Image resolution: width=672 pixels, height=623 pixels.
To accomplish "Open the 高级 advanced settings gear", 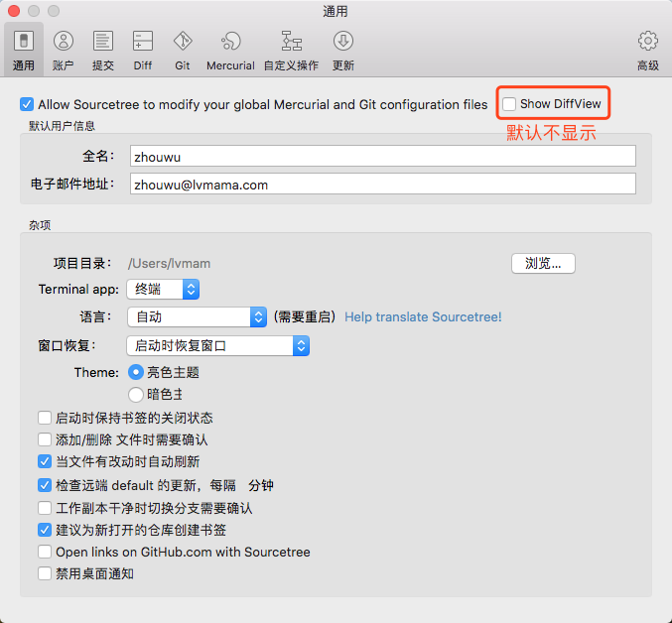I will click(x=647, y=49).
